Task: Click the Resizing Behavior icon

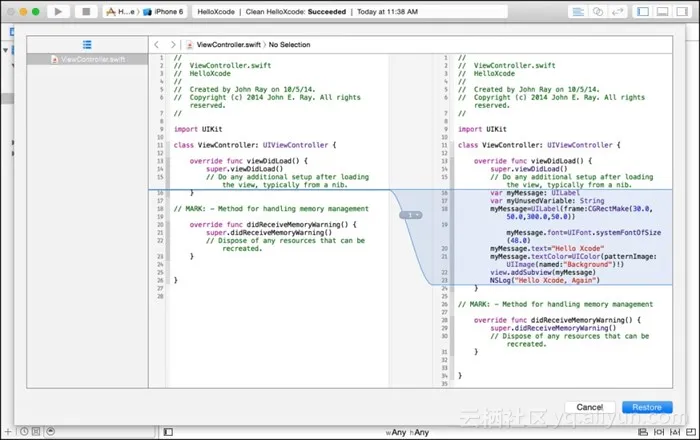Action: click(x=691, y=432)
